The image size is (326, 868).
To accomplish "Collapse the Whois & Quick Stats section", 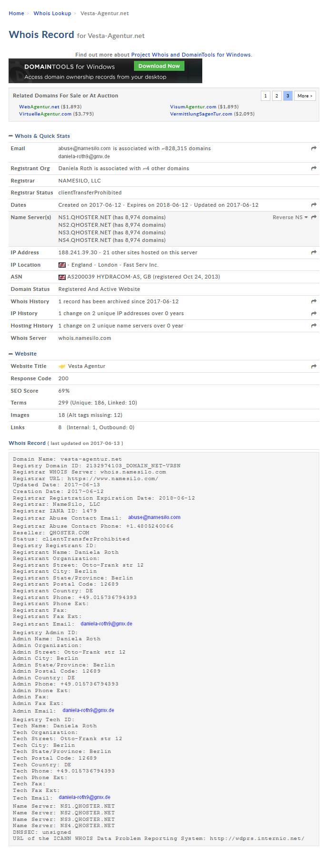I will [11, 136].
